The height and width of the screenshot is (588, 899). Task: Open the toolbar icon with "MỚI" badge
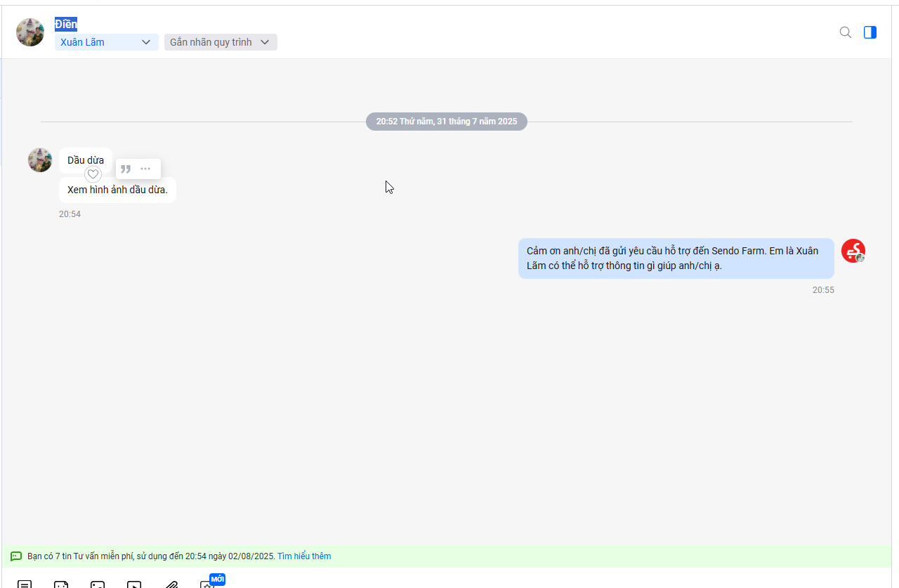coord(208,584)
